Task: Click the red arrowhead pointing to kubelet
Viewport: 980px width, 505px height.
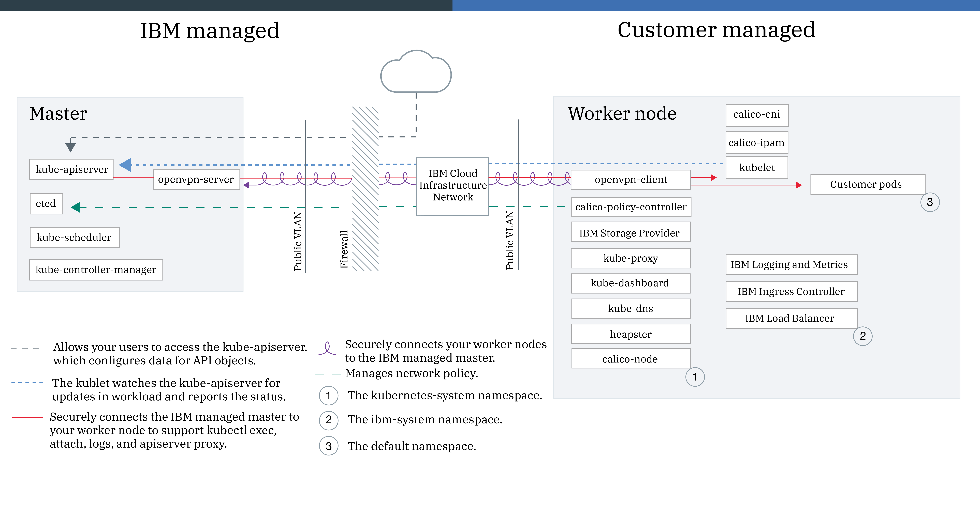Action: pos(714,177)
